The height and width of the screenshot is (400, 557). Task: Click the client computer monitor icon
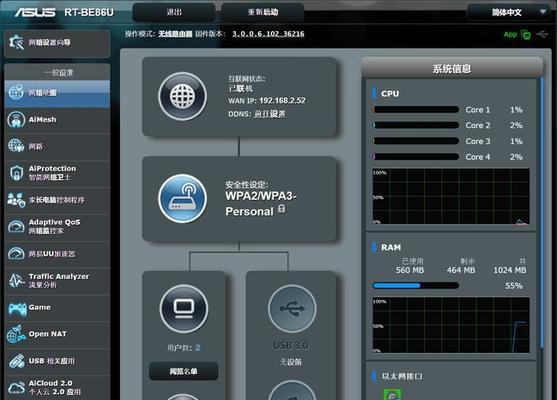coord(184,309)
